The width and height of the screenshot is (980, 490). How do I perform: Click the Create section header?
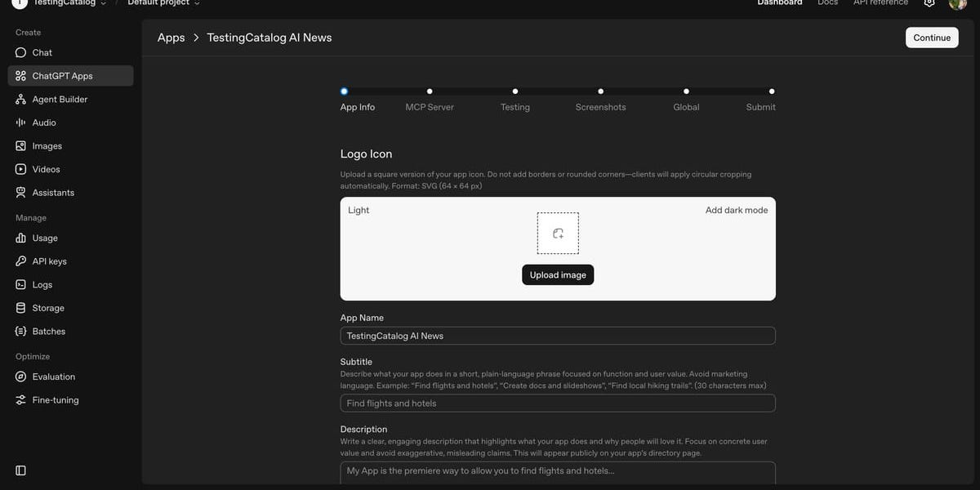point(28,33)
